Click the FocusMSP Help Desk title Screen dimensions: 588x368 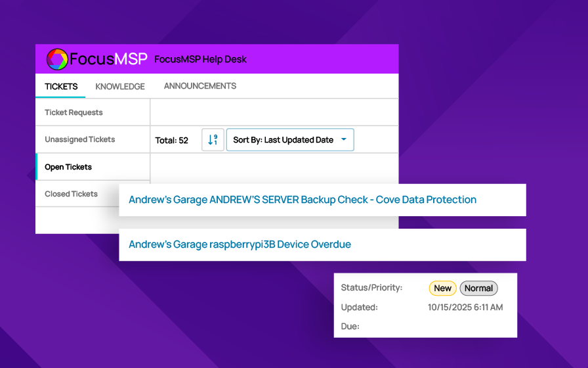pyautogui.click(x=200, y=59)
